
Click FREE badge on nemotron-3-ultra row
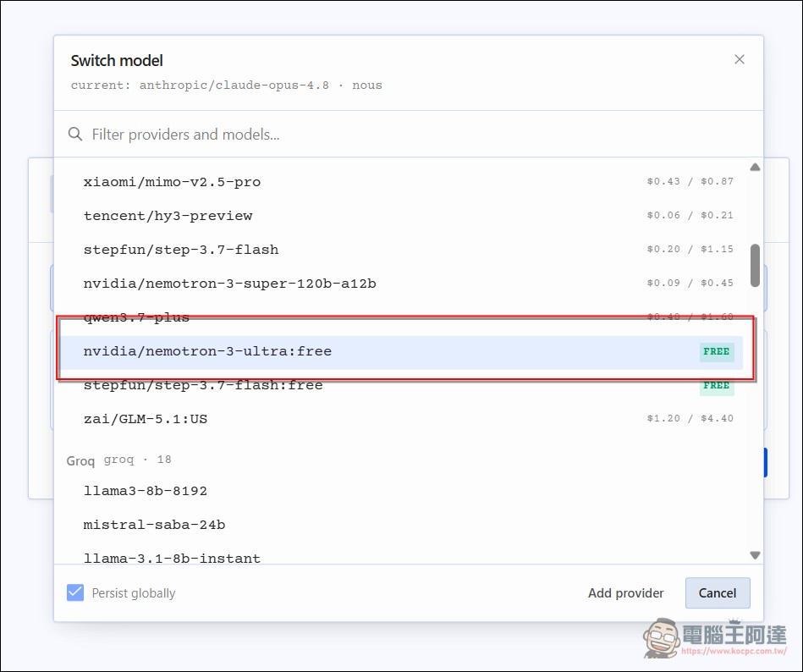click(717, 351)
